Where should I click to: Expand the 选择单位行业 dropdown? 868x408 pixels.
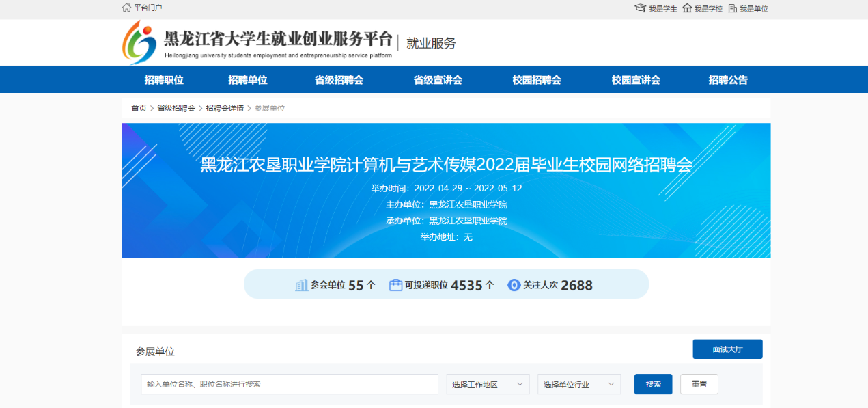pyautogui.click(x=579, y=384)
